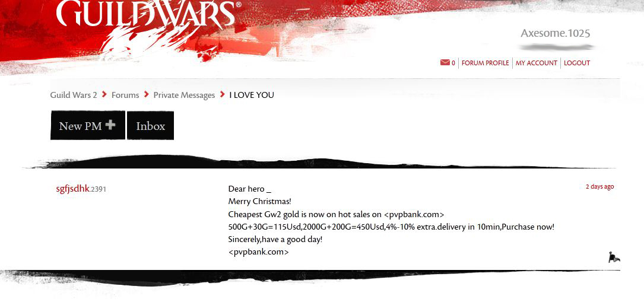Click the unread count 0 beside the envelope
This screenshot has height=302, width=644.
point(453,63)
